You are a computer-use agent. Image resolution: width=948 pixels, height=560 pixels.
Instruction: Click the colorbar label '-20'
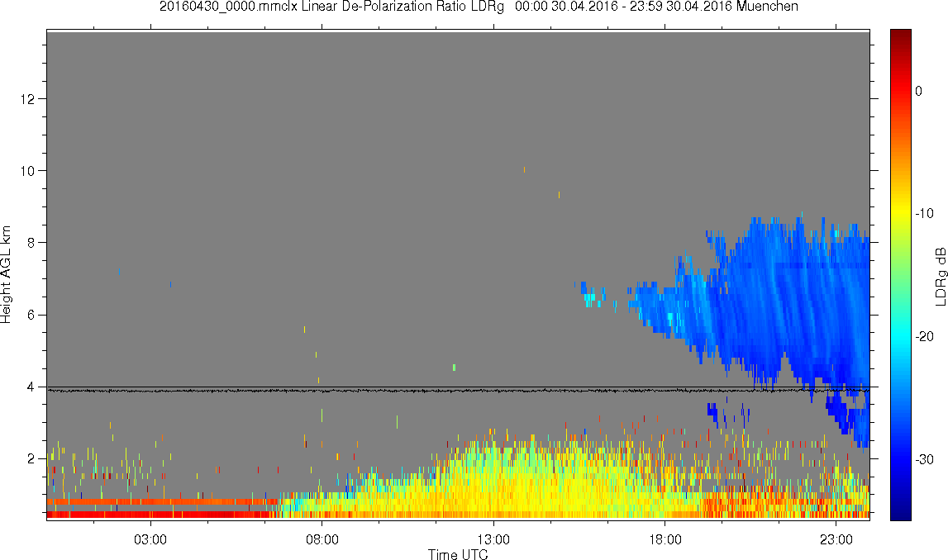(924, 336)
